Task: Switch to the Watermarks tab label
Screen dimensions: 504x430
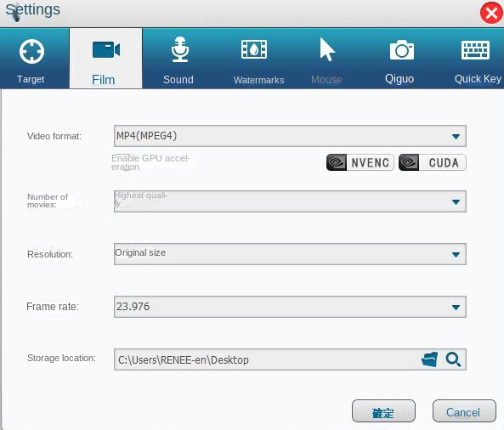Action: (x=258, y=80)
